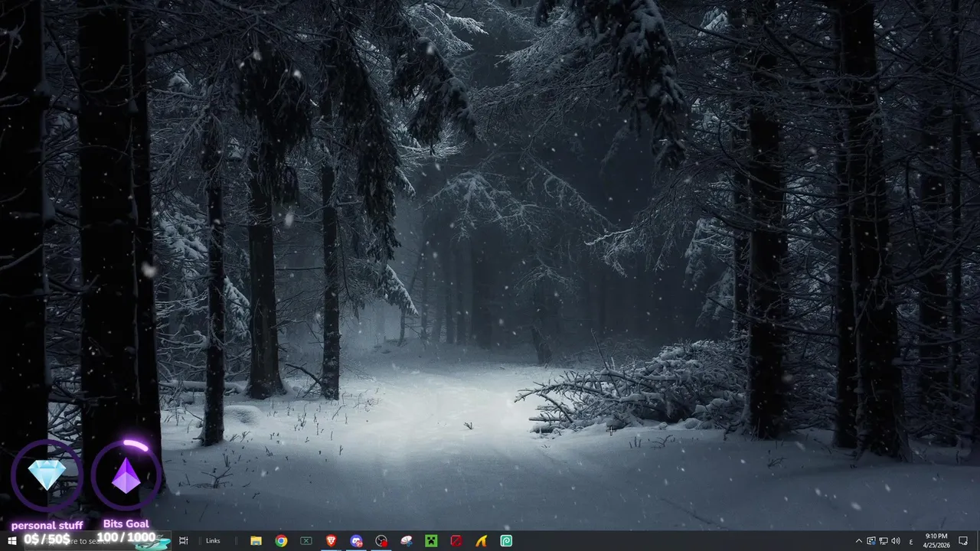980x551 pixels.
Task: Click the Bits Goal purple gem widget
Action: (x=126, y=477)
